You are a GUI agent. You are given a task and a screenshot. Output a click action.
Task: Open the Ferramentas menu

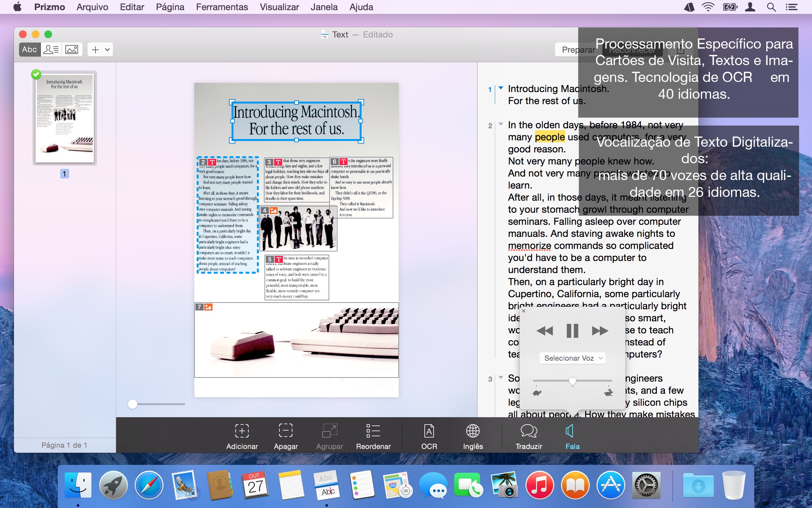pyautogui.click(x=222, y=7)
